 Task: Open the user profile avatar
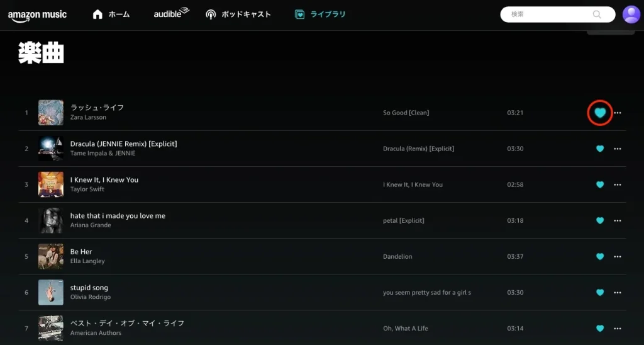(x=631, y=14)
